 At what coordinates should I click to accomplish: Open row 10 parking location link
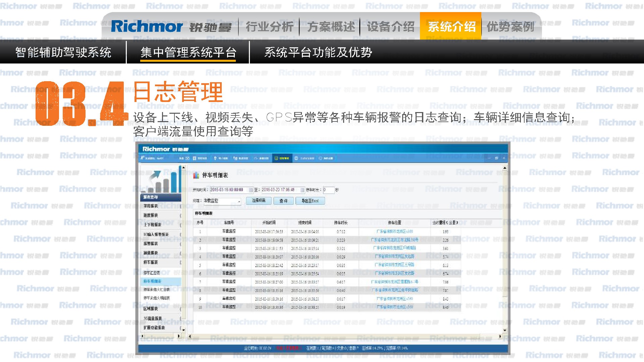[x=395, y=307]
